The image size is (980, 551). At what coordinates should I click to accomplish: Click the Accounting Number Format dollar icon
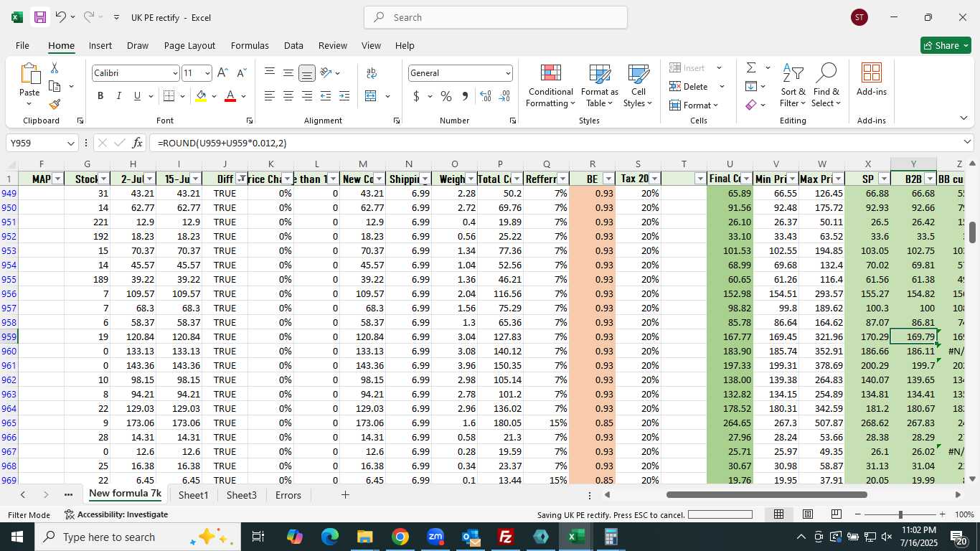[x=417, y=96]
